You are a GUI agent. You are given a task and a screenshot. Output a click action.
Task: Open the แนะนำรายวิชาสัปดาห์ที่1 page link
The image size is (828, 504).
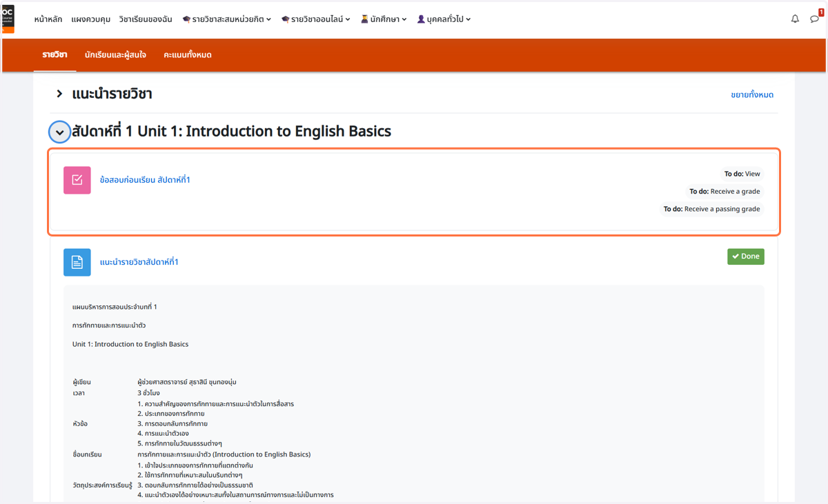click(x=139, y=262)
